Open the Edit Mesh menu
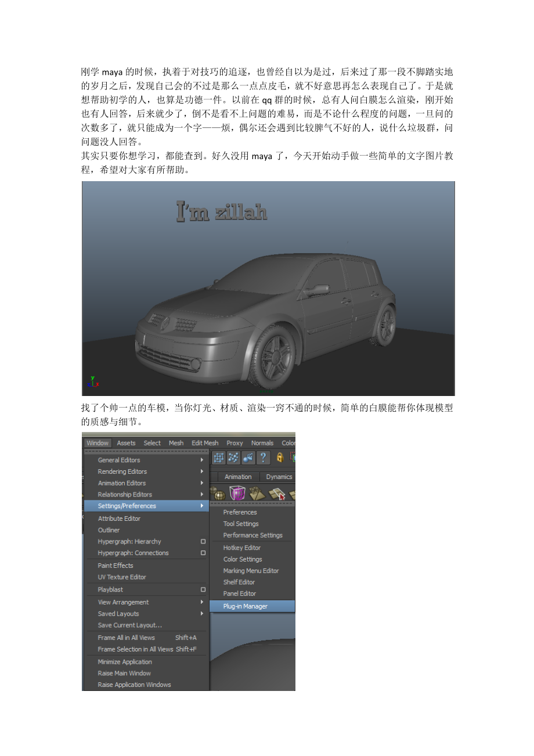The height and width of the screenshot is (756, 534). [205, 443]
